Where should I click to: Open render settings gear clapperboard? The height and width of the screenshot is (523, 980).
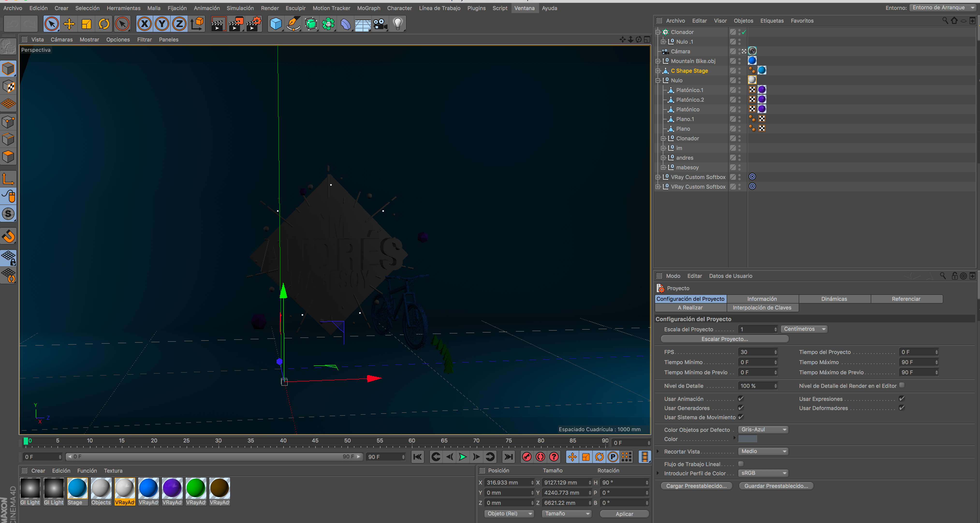(254, 24)
